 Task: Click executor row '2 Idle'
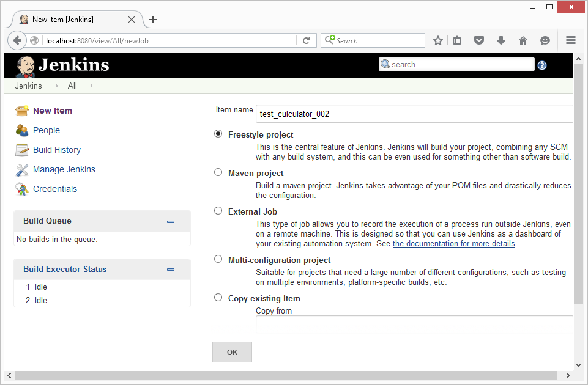click(x=36, y=300)
